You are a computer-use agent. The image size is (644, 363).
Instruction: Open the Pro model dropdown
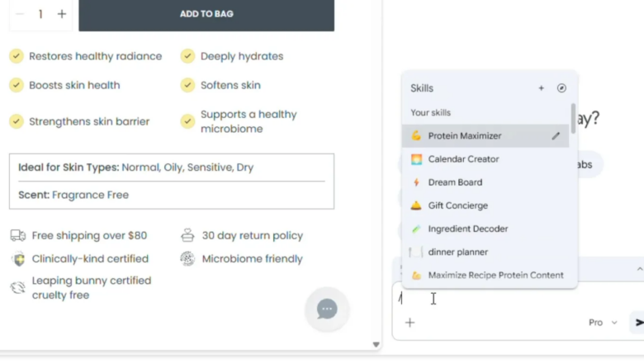point(603,323)
